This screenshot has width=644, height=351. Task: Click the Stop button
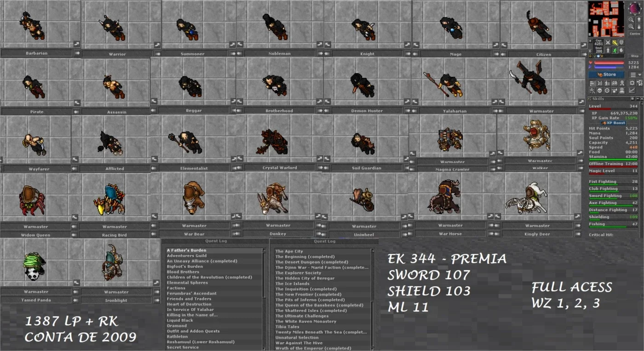pyautogui.click(x=635, y=56)
